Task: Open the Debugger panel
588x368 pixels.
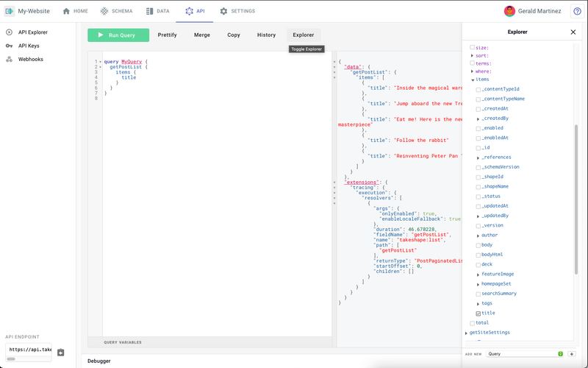Action: 99,361
